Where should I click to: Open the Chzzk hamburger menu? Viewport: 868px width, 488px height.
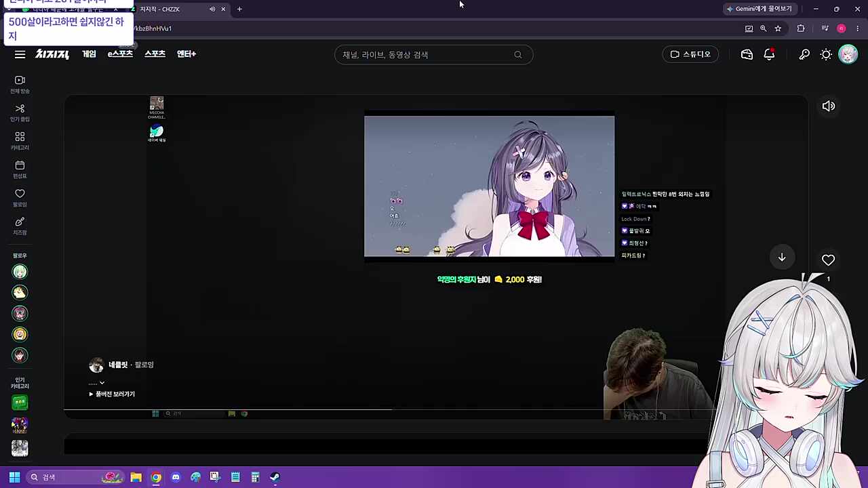pyautogui.click(x=20, y=54)
